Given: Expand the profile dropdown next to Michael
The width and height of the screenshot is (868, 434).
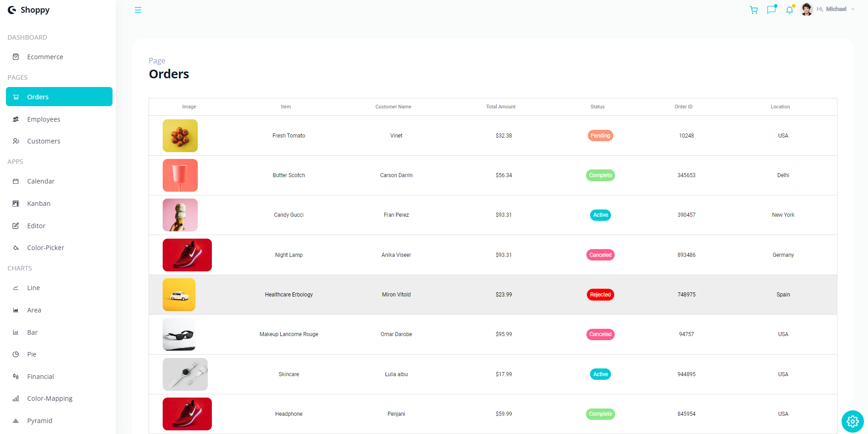Looking at the screenshot, I should 853,9.
